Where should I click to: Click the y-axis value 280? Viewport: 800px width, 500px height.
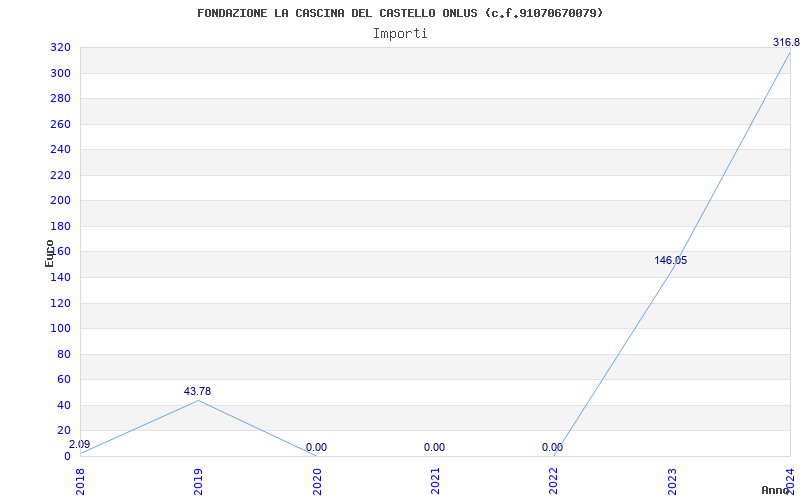pos(60,99)
